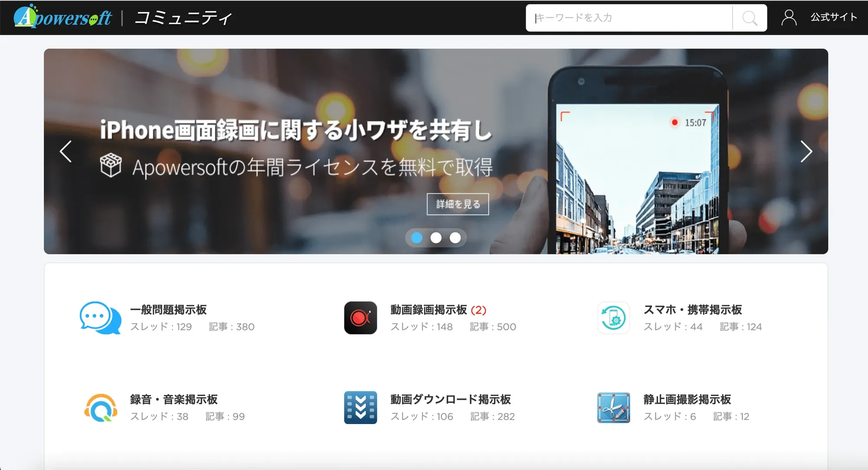Click the text 記事 : 124

coord(741,327)
